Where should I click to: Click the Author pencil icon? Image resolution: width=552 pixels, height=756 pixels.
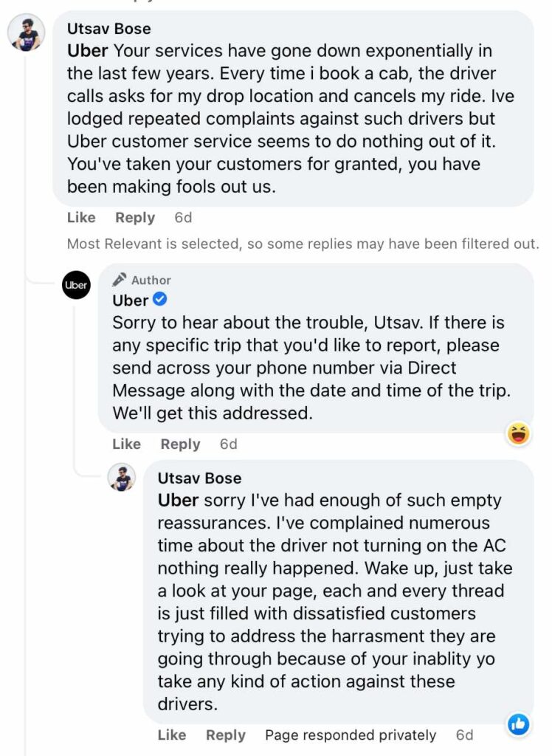pyautogui.click(x=120, y=280)
